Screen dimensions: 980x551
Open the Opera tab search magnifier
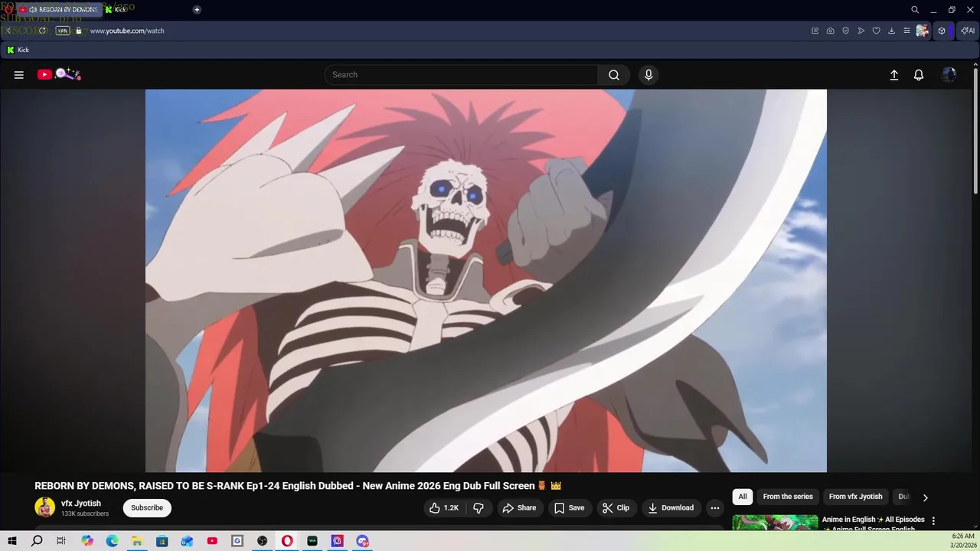point(915,10)
